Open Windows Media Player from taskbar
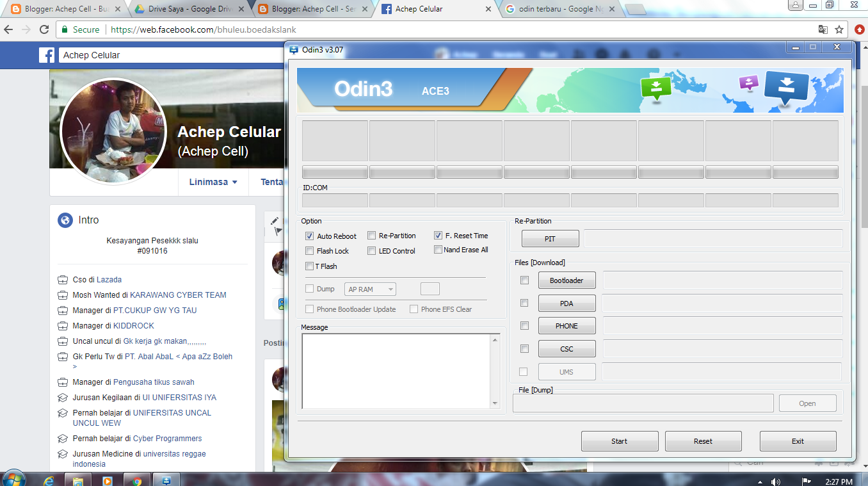This screenshot has width=868, height=486. pos(108,480)
